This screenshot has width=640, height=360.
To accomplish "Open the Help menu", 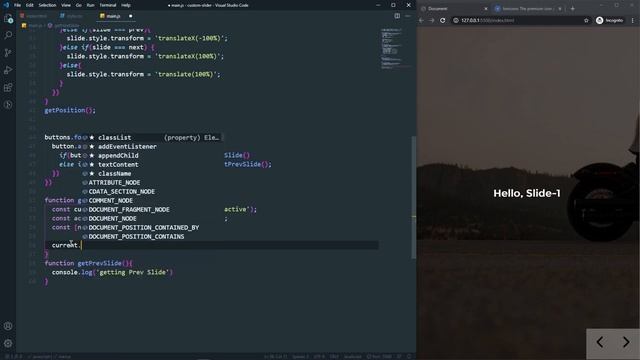I will tap(126, 5).
